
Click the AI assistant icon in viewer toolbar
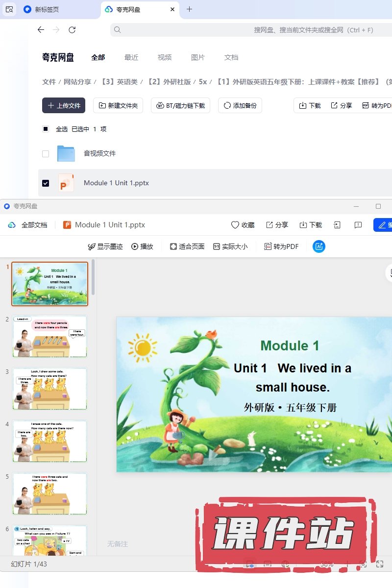(319, 246)
